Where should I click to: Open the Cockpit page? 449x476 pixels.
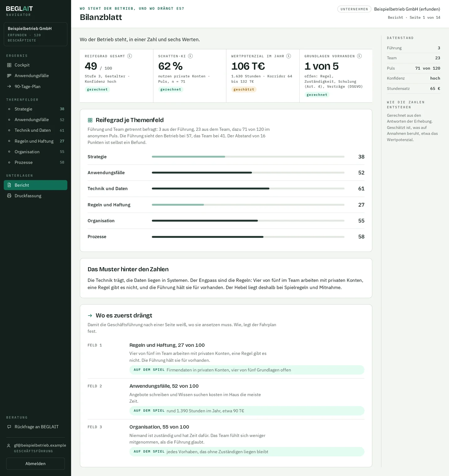click(36, 65)
